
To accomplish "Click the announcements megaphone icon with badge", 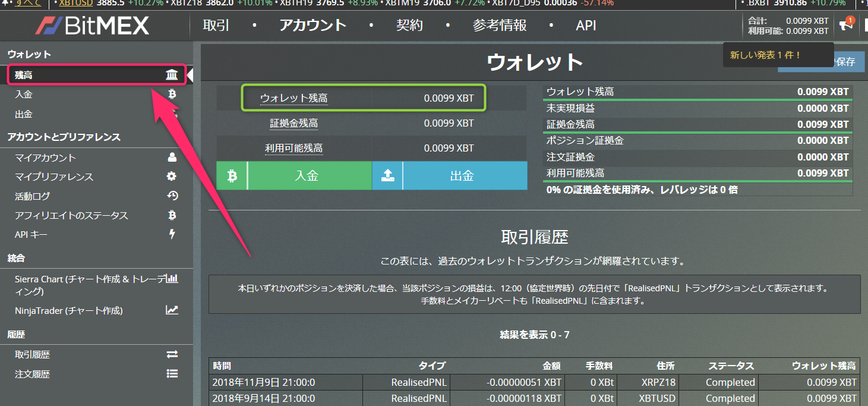I will click(845, 25).
